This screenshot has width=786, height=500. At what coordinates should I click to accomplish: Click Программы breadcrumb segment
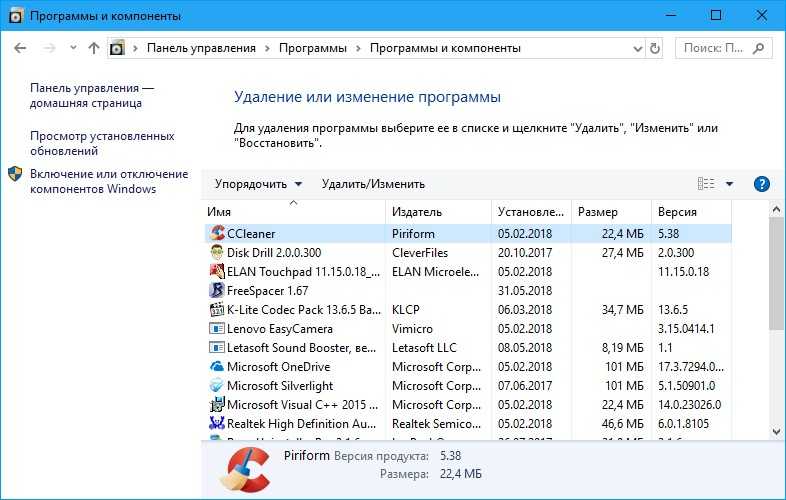pos(313,48)
